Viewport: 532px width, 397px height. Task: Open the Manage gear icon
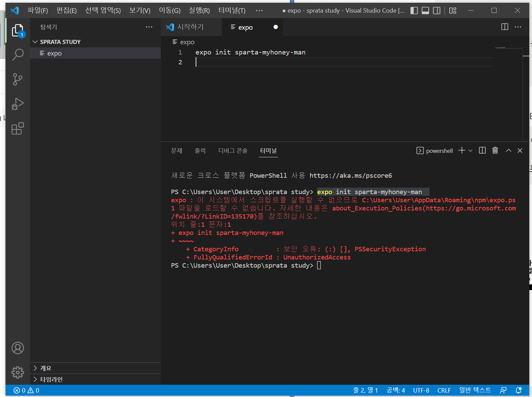18,372
